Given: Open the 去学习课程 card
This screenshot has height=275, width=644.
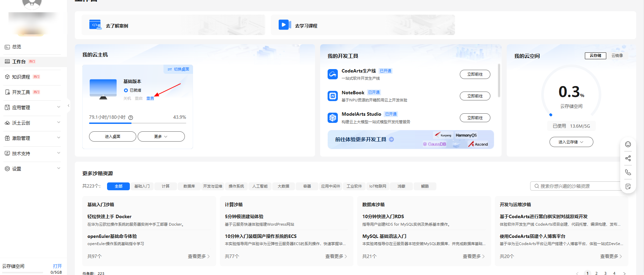Looking at the screenshot, I should 363,25.
